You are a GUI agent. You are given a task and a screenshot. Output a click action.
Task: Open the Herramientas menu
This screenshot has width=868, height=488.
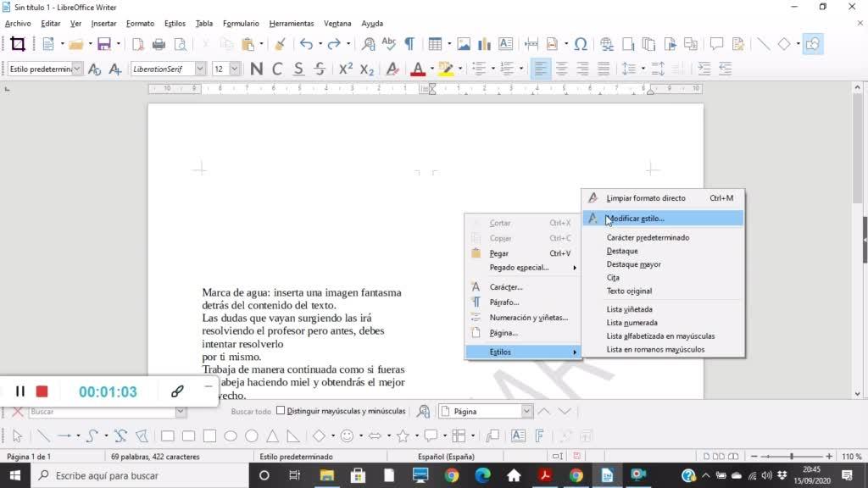pos(292,23)
